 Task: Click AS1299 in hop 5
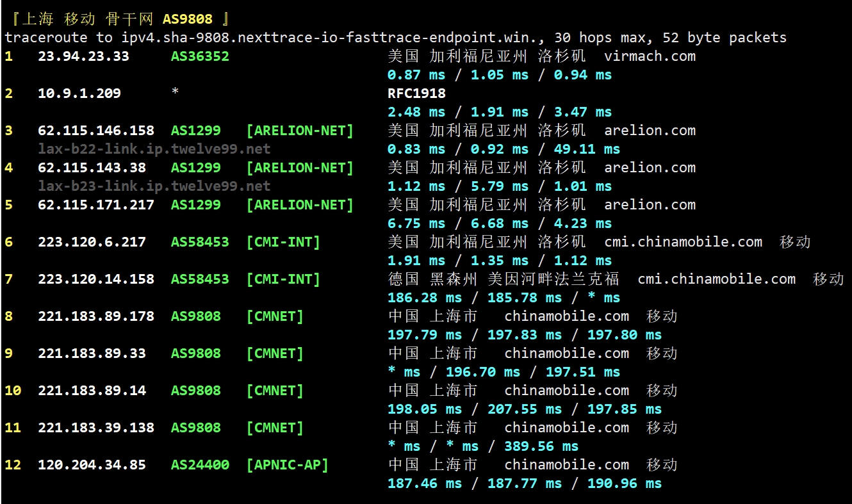coord(196,205)
